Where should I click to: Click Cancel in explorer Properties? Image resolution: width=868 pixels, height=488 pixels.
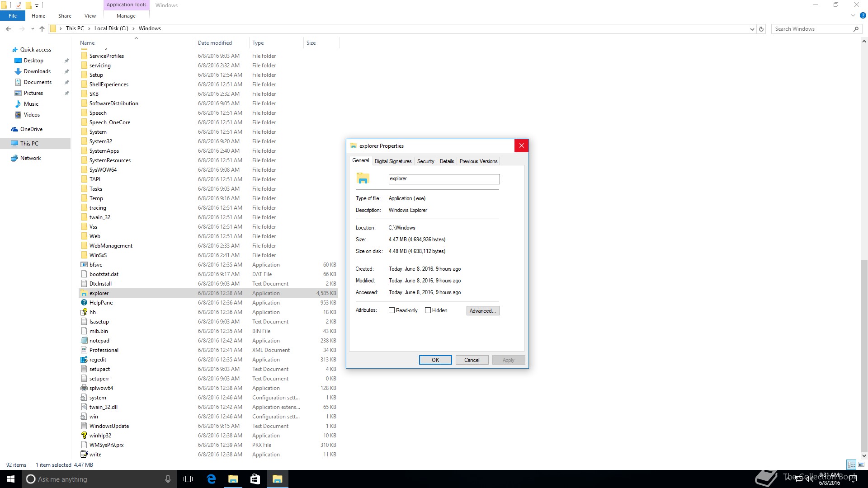tap(472, 360)
